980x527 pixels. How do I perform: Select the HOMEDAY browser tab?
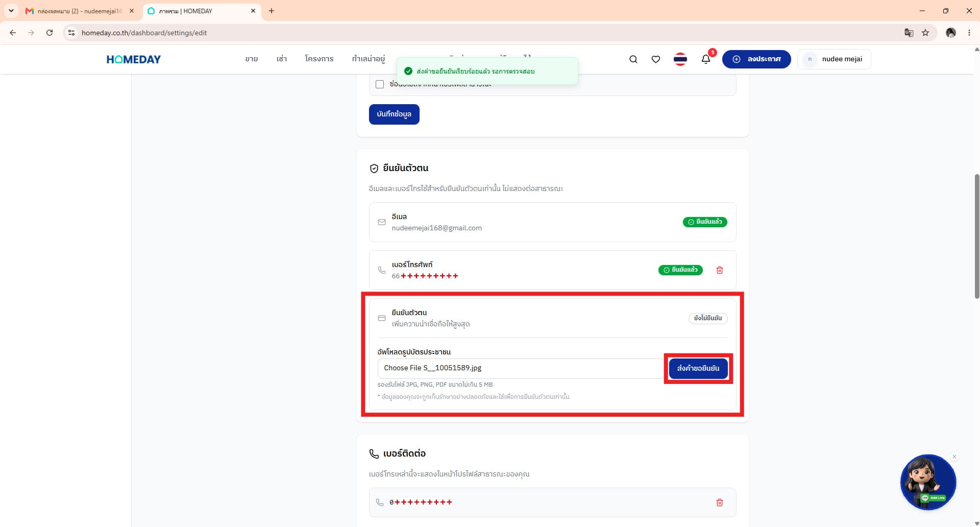click(x=202, y=11)
